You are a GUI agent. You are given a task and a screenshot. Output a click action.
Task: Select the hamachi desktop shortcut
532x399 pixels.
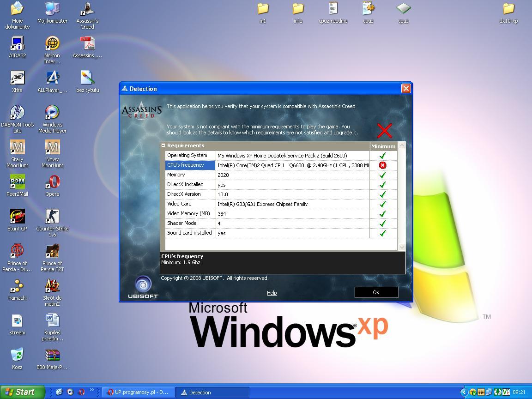coord(17,290)
